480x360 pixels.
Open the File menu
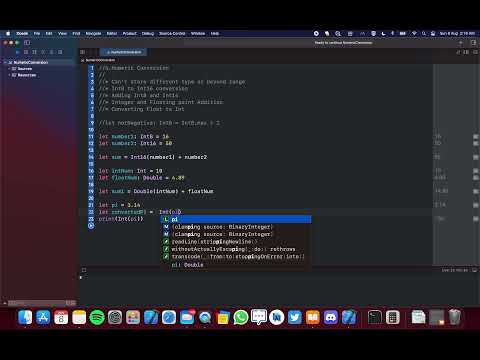pos(37,33)
